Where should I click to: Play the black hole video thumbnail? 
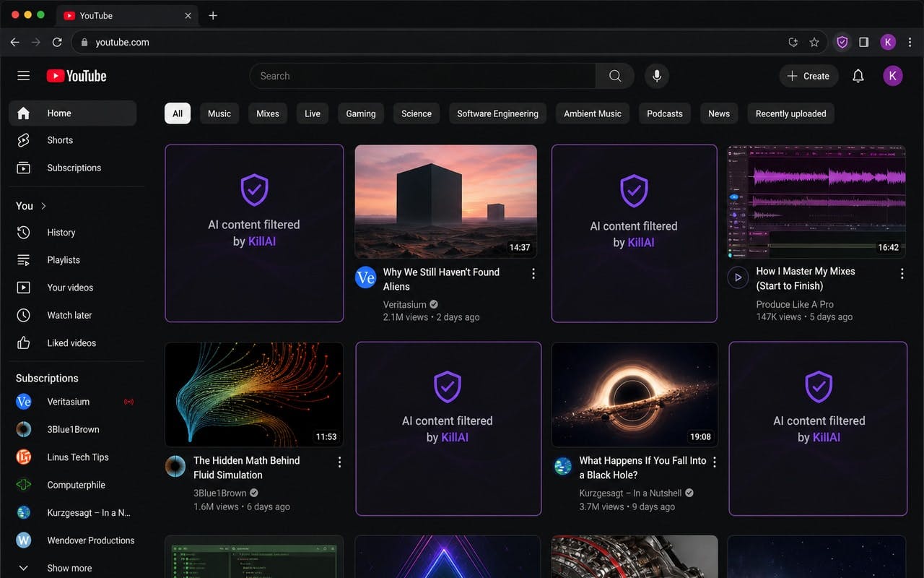coord(635,394)
